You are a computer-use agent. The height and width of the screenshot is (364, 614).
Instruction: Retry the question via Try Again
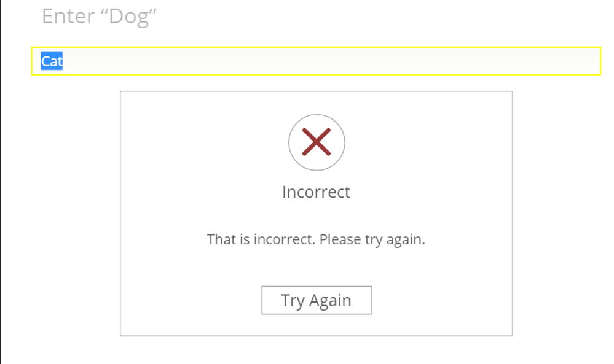[x=317, y=300]
